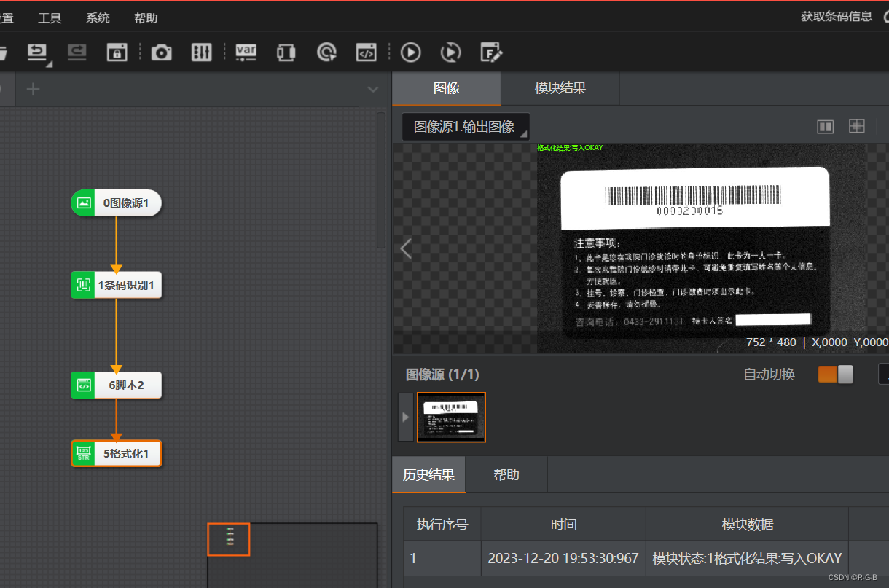
Task: Switch to the 图像 tab
Action: [447, 88]
